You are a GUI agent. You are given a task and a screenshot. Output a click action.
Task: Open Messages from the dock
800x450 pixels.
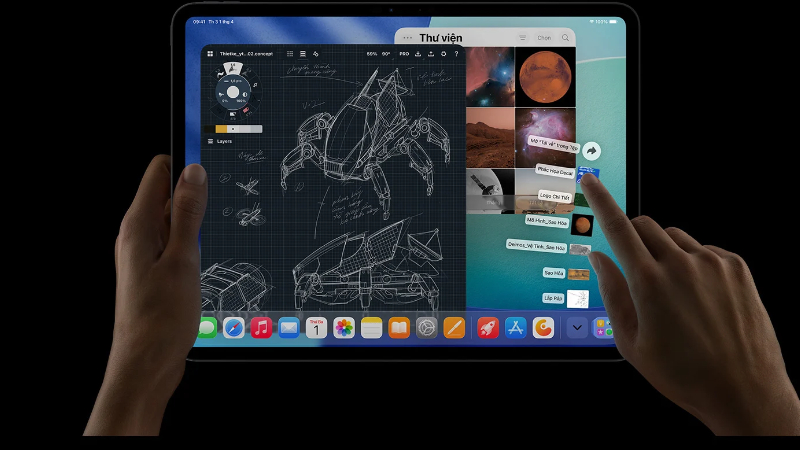208,328
